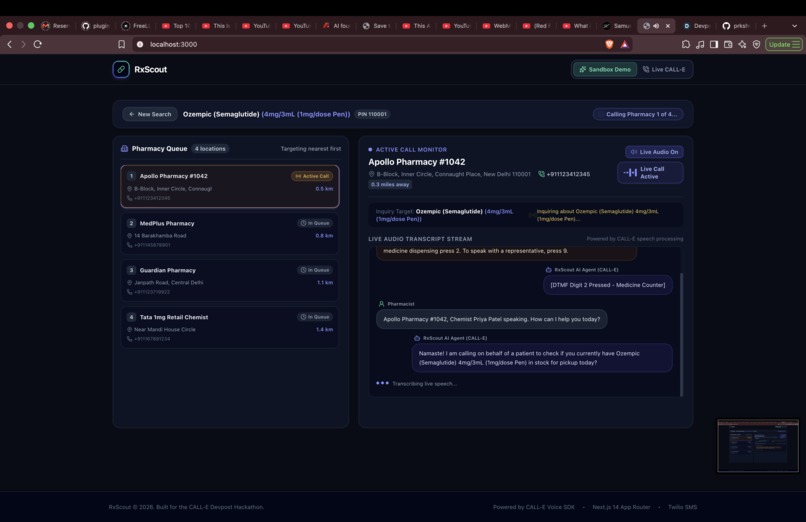Click phone number +911123412345 in call monitor
This screenshot has height=522, width=806.
click(x=568, y=174)
